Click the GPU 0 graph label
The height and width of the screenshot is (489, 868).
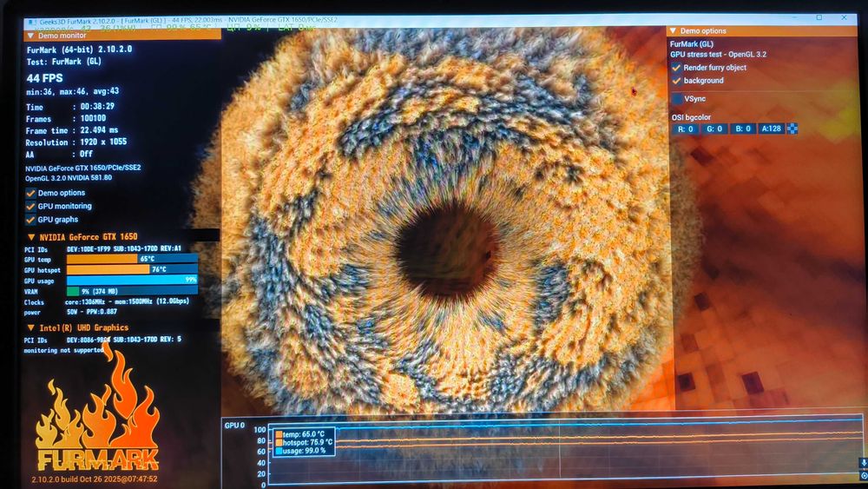click(234, 426)
